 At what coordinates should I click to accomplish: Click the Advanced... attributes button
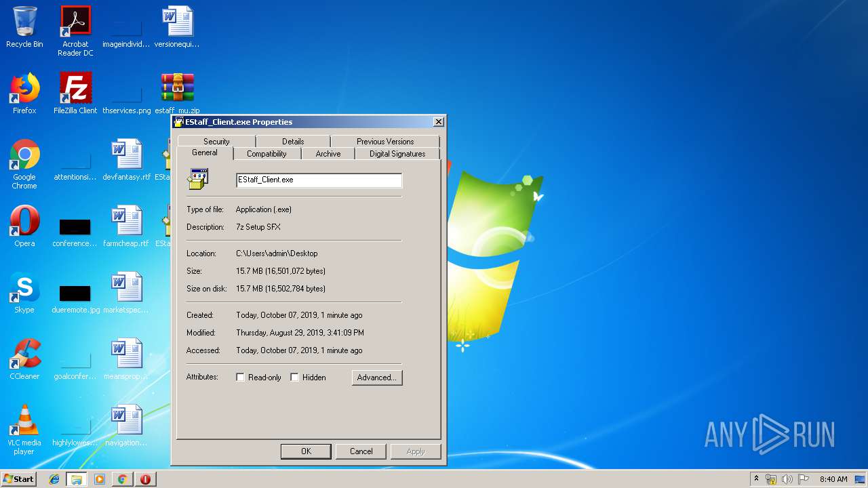(x=377, y=378)
